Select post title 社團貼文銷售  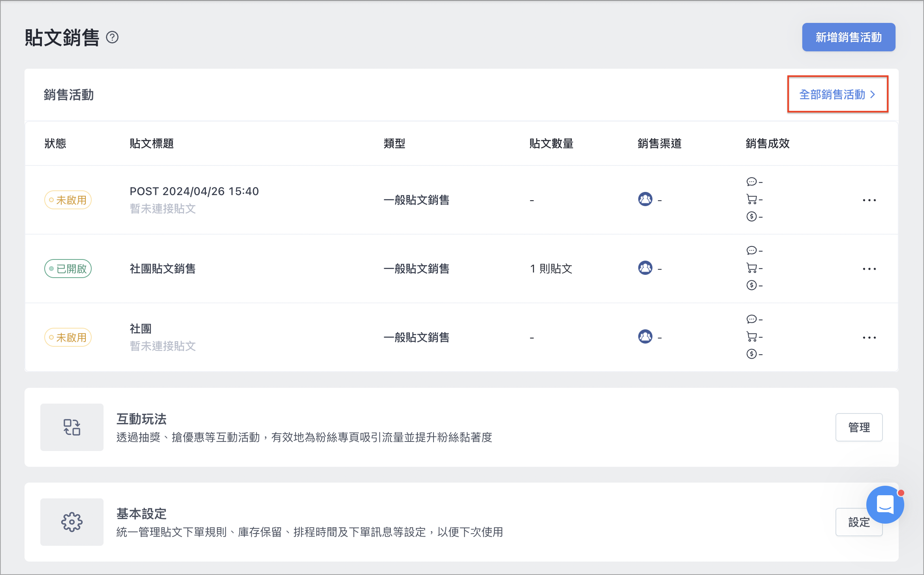coord(163,269)
